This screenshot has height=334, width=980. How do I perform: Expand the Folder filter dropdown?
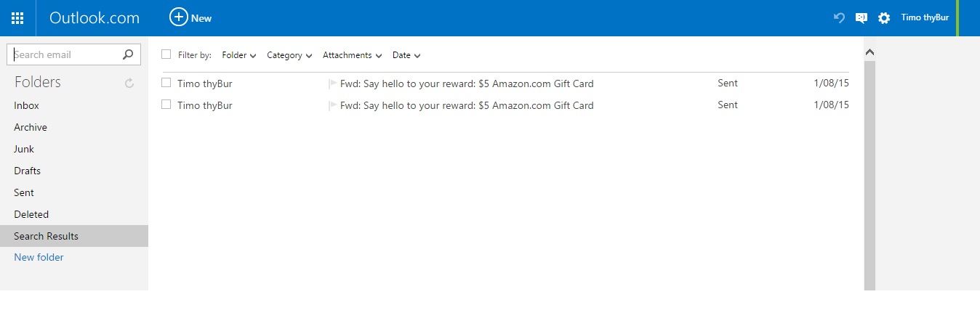coord(239,55)
